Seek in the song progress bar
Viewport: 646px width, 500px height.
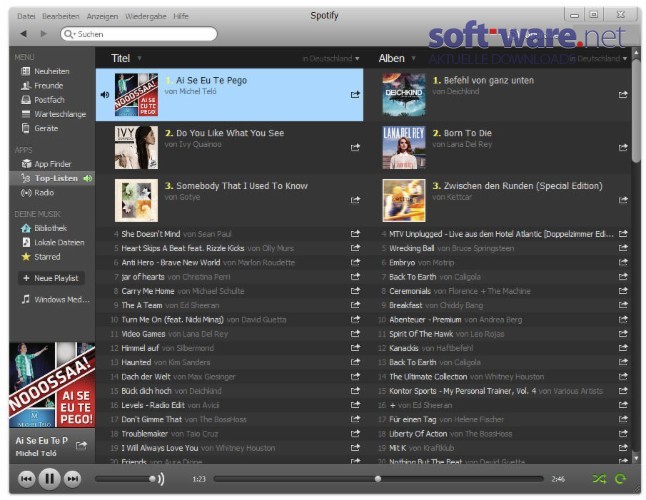pos(379,479)
